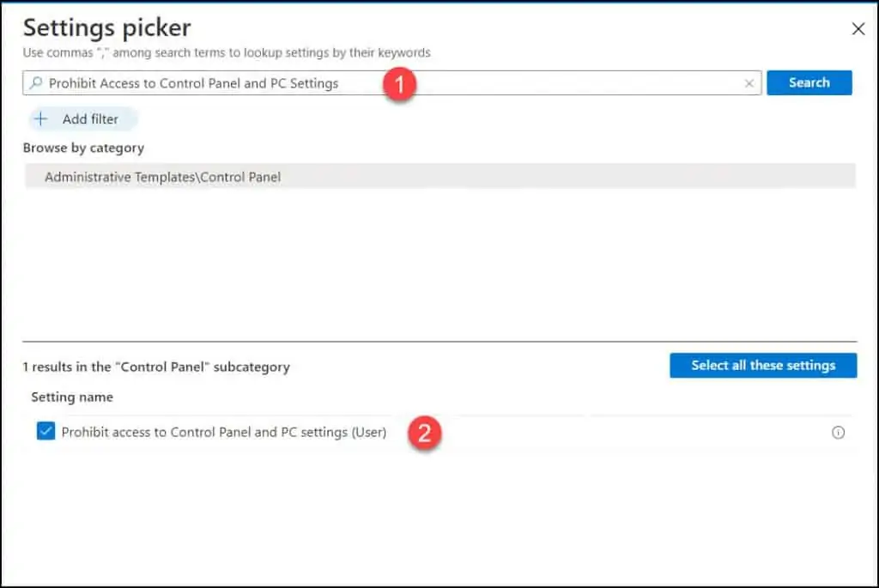Click Select all these settings
The height and width of the screenshot is (588, 879).
763,366
